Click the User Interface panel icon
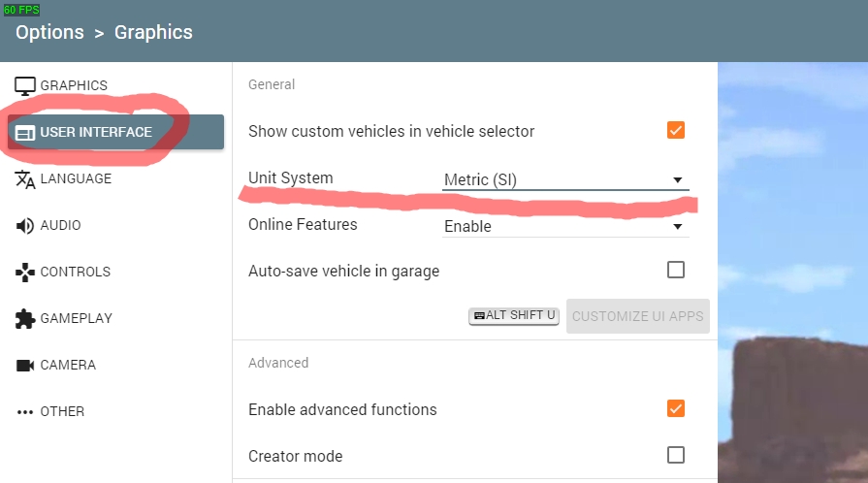This screenshot has width=868, height=483. click(25, 132)
